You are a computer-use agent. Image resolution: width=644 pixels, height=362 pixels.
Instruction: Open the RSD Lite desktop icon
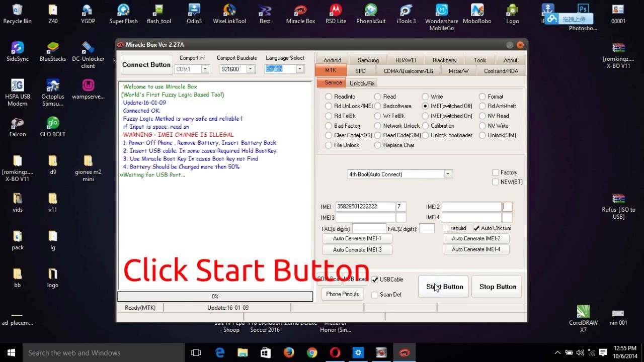(336, 14)
